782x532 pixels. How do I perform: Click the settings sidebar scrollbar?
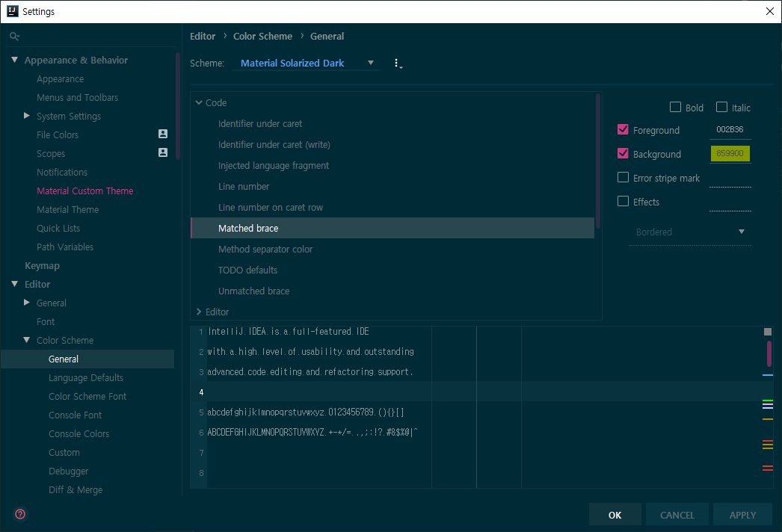(x=177, y=106)
